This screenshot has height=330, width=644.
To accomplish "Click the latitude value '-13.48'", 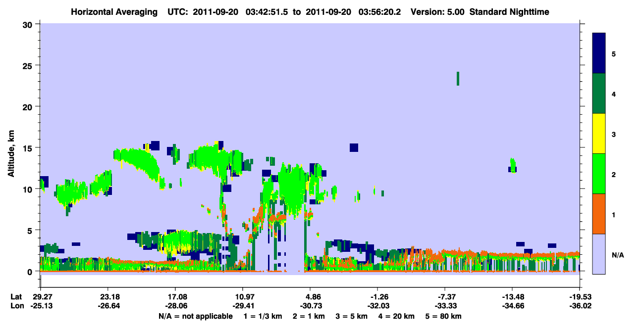I will (x=512, y=297).
